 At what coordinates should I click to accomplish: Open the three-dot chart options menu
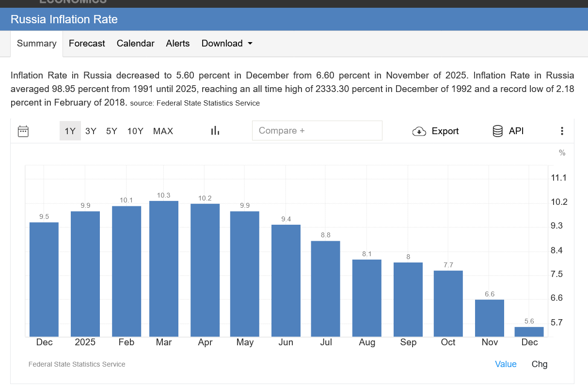562,131
